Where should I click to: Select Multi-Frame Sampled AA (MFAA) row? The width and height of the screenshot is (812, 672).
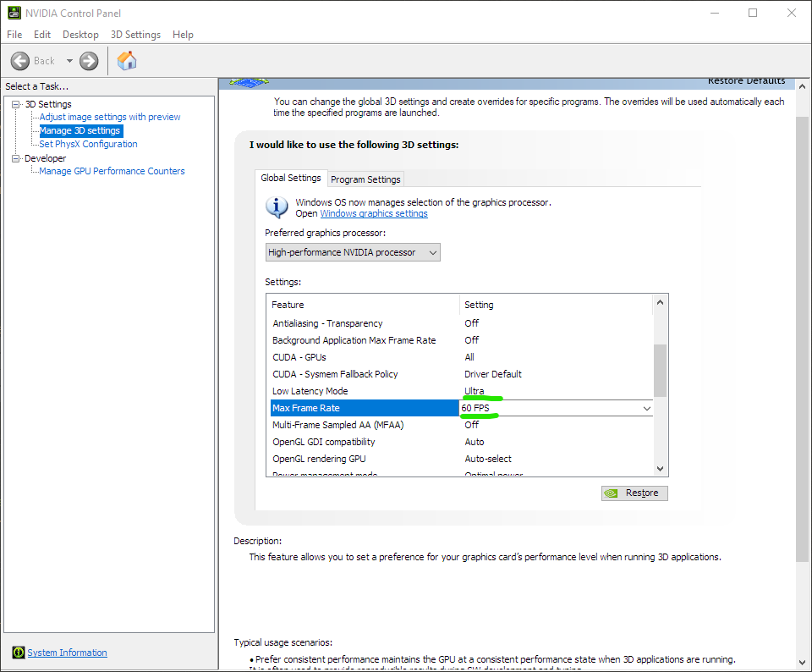click(x=461, y=425)
